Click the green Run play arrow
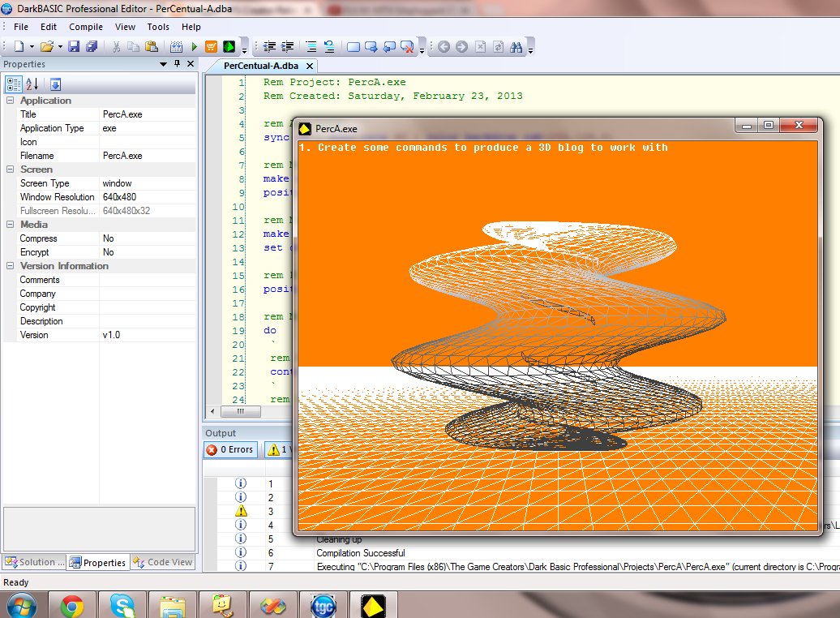 click(x=195, y=46)
